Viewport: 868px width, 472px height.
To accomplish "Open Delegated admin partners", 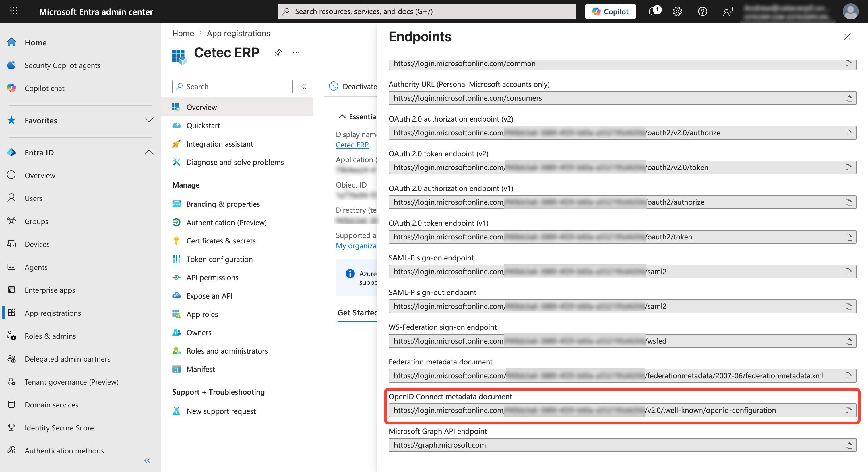I will [67, 359].
